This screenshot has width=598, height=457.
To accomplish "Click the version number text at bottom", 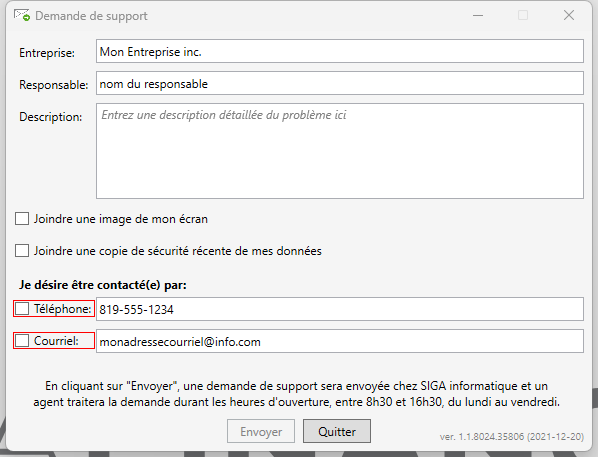I will click(511, 437).
